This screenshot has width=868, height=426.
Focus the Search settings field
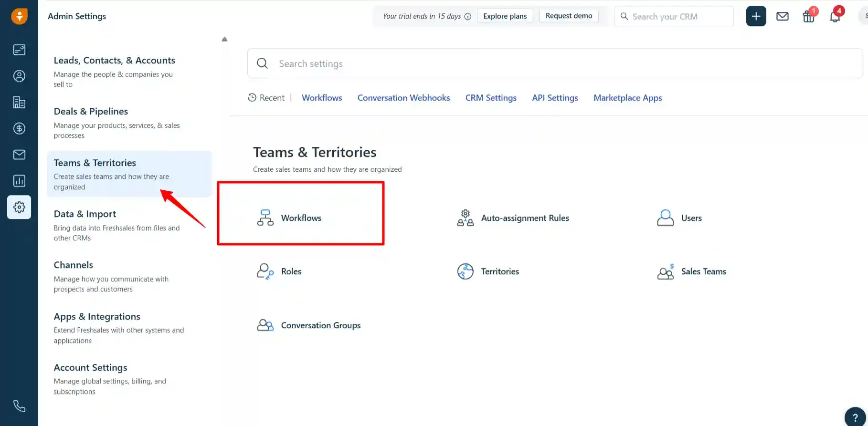tap(555, 63)
